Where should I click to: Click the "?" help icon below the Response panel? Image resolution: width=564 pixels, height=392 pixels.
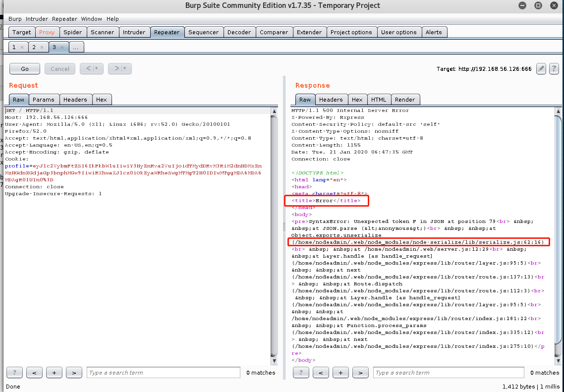point(301,372)
